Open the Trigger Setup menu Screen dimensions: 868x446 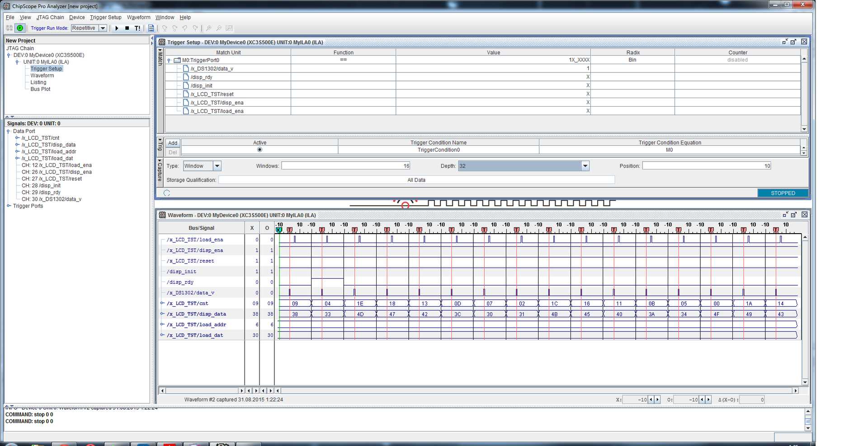point(105,17)
